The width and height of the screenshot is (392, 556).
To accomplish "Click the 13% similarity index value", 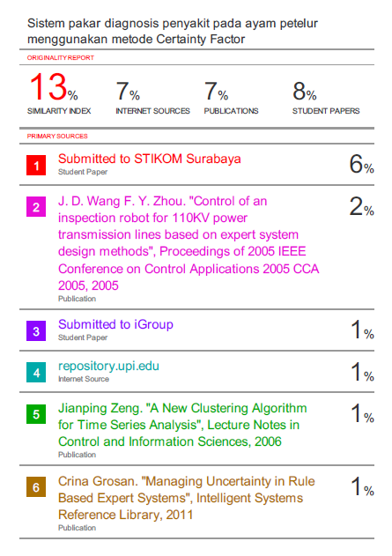I will [54, 87].
